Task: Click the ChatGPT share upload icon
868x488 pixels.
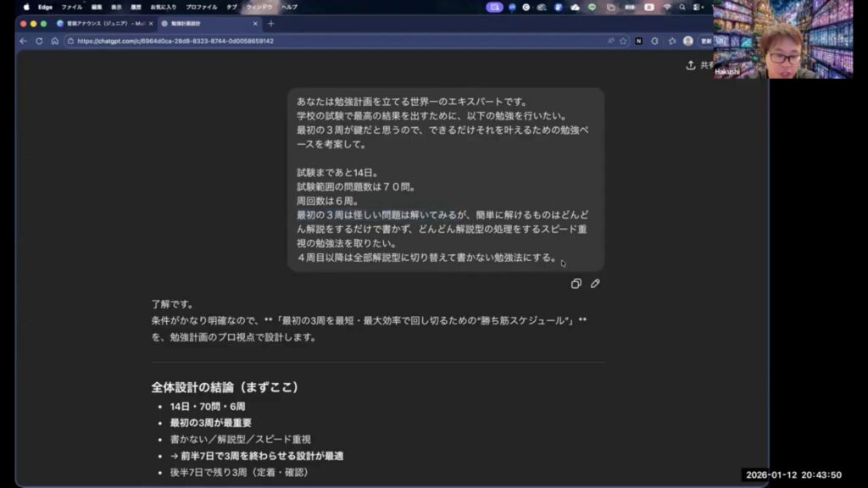Action: (691, 65)
